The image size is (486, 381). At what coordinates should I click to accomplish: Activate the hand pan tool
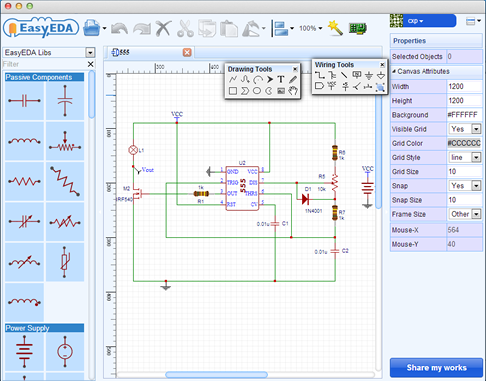pyautogui.click(x=293, y=91)
